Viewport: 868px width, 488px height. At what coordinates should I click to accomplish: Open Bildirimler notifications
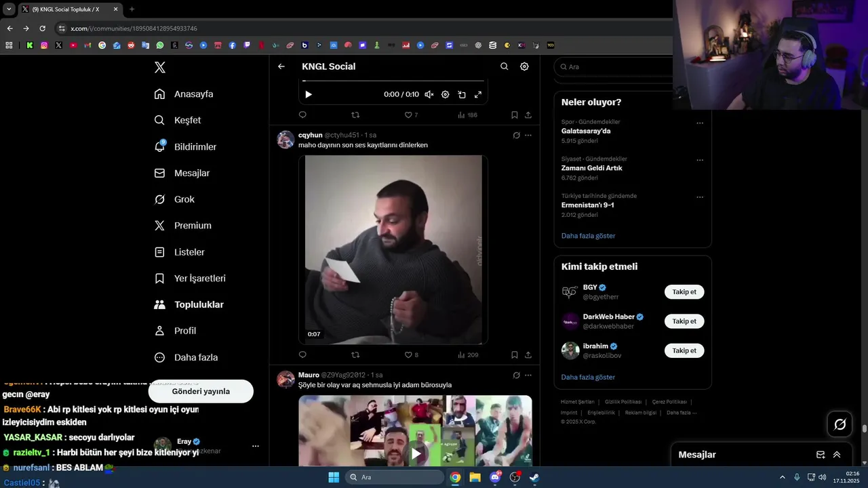point(185,146)
